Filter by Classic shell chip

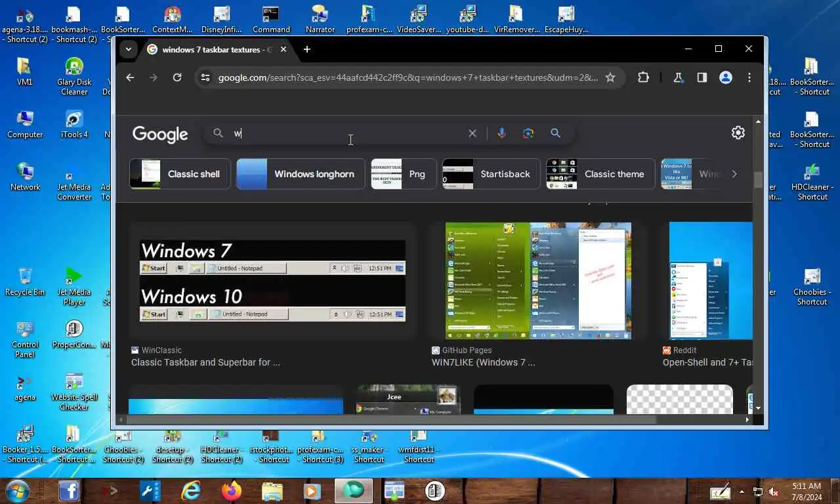180,174
